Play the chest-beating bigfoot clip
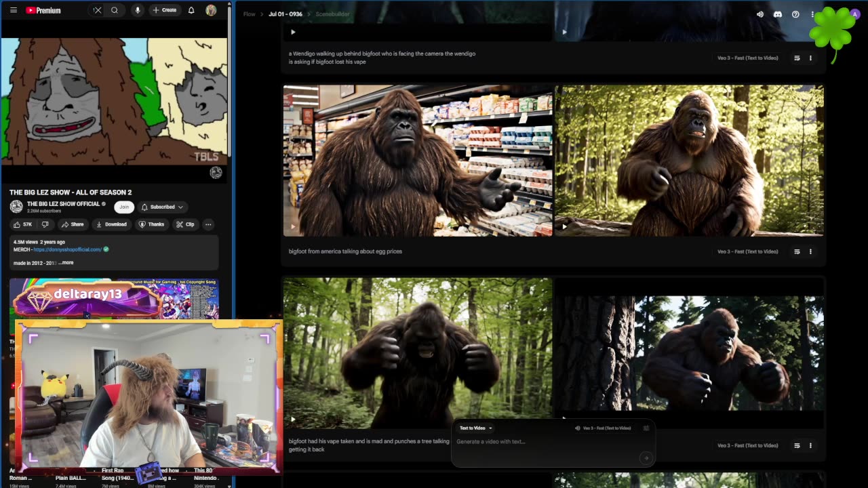 coord(293,420)
